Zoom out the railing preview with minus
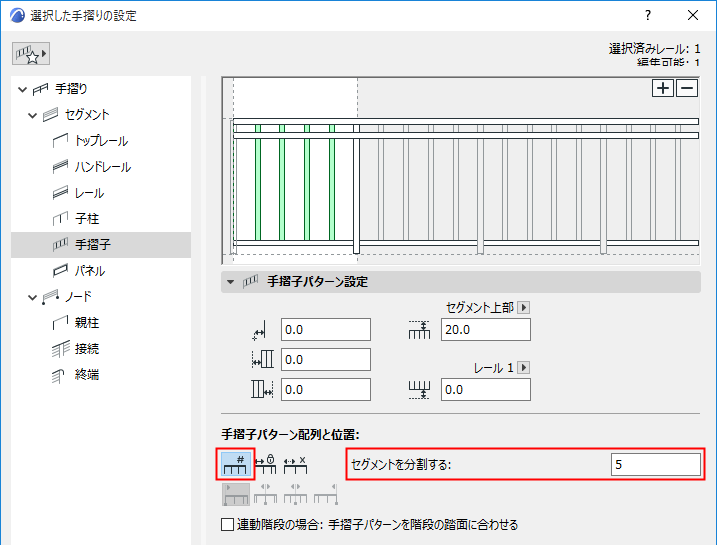This screenshot has width=717, height=545. pyautogui.click(x=687, y=88)
